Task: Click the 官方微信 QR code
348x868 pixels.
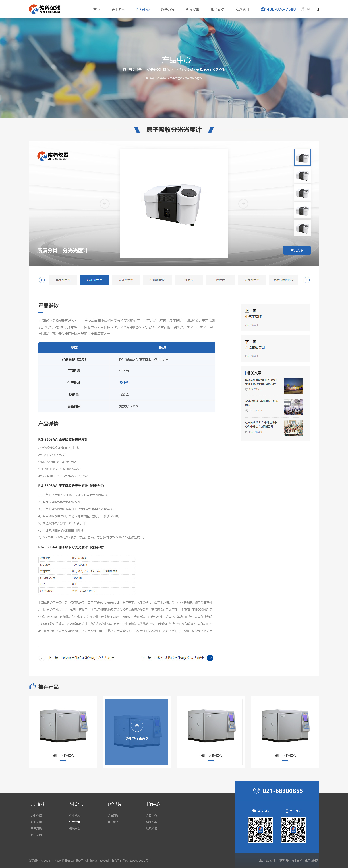Action: click(x=260, y=830)
